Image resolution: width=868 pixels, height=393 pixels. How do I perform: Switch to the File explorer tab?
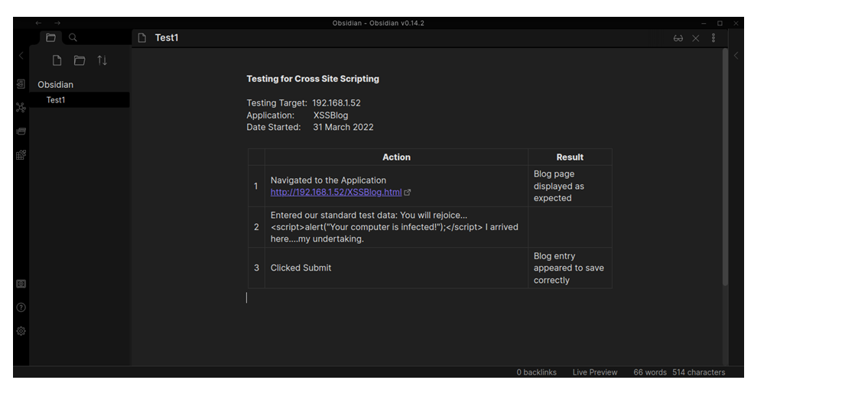50,37
